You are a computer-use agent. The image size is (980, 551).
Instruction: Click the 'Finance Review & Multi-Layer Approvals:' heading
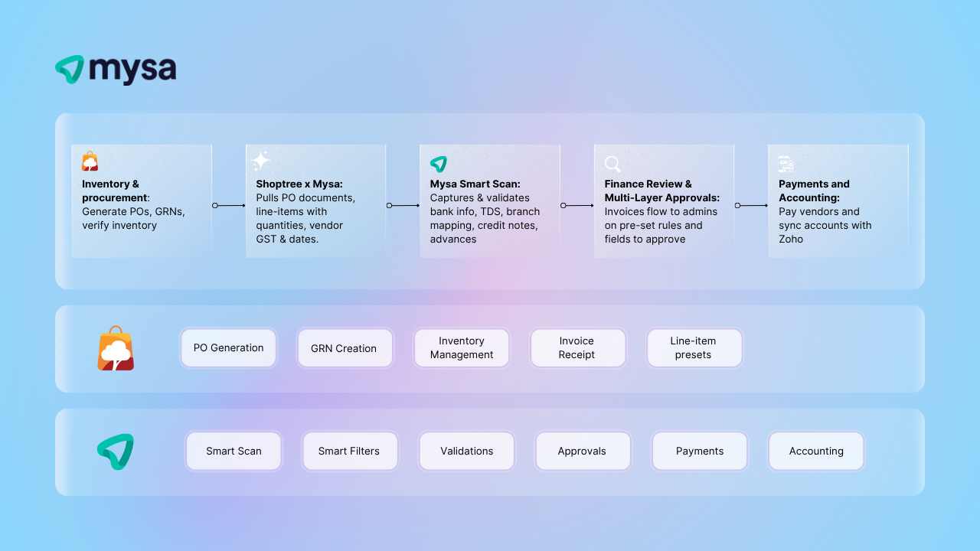tap(662, 191)
